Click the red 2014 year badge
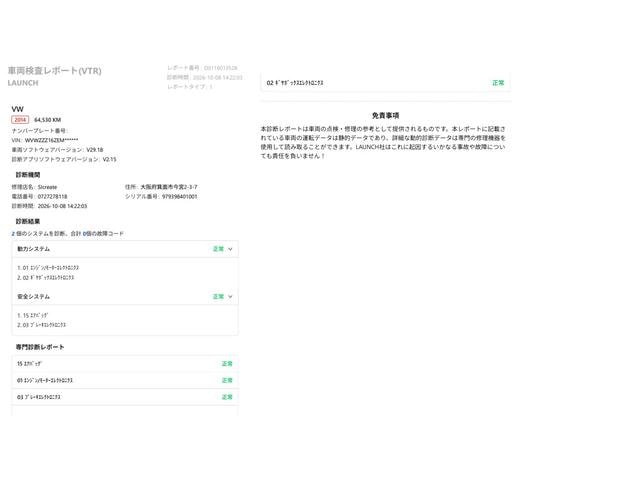This screenshot has height=480, width=640. tap(20, 120)
